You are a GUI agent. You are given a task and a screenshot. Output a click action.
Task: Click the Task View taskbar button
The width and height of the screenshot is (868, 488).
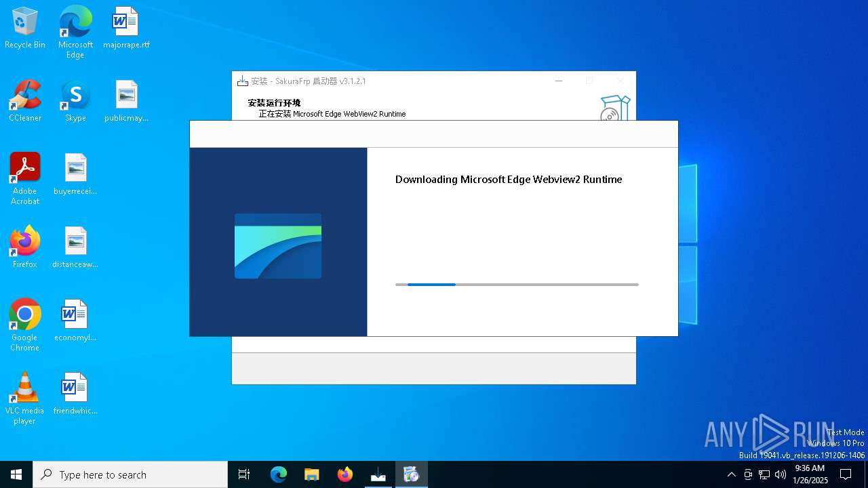coord(244,474)
